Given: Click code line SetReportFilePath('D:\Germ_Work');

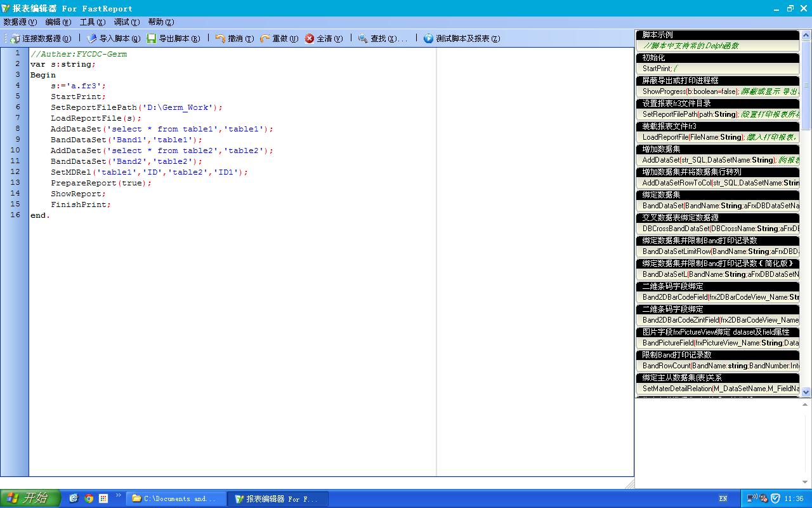Looking at the screenshot, I should point(137,107).
